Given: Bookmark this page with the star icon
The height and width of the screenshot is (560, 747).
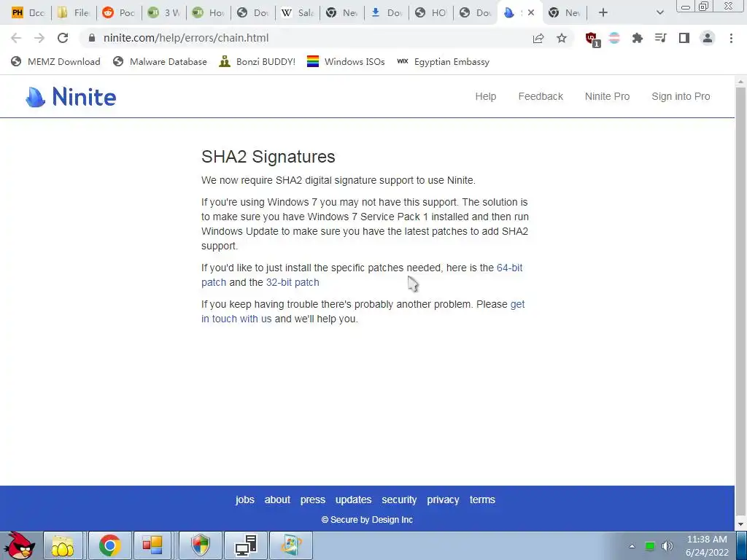Looking at the screenshot, I should pyautogui.click(x=562, y=38).
